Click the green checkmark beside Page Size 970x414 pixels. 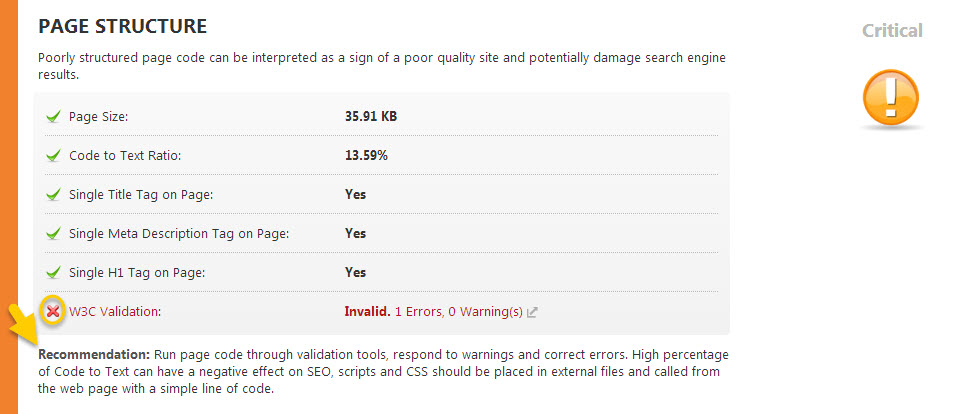(x=53, y=117)
